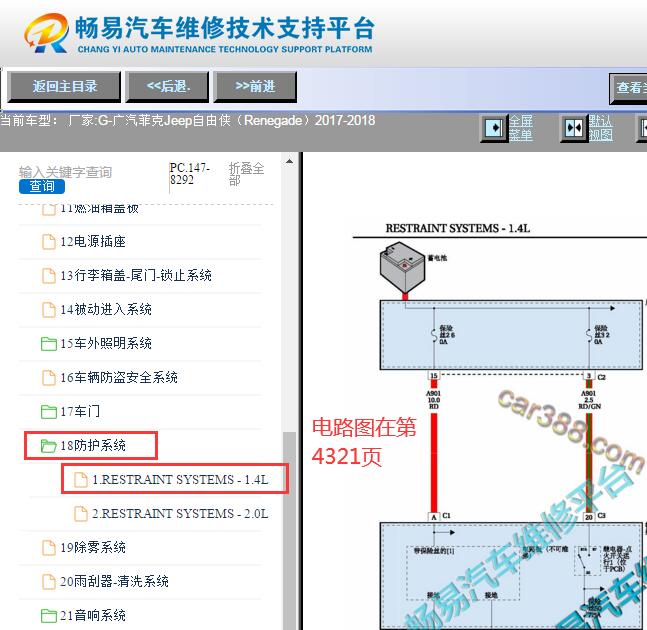
Task: Click the PC.147-8292 code text
Action: pyautogui.click(x=189, y=174)
